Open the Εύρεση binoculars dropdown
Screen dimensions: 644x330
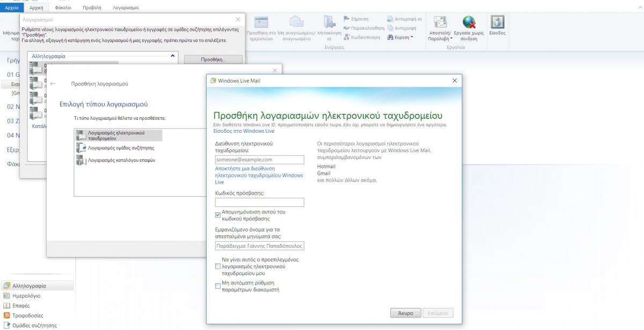click(400, 37)
